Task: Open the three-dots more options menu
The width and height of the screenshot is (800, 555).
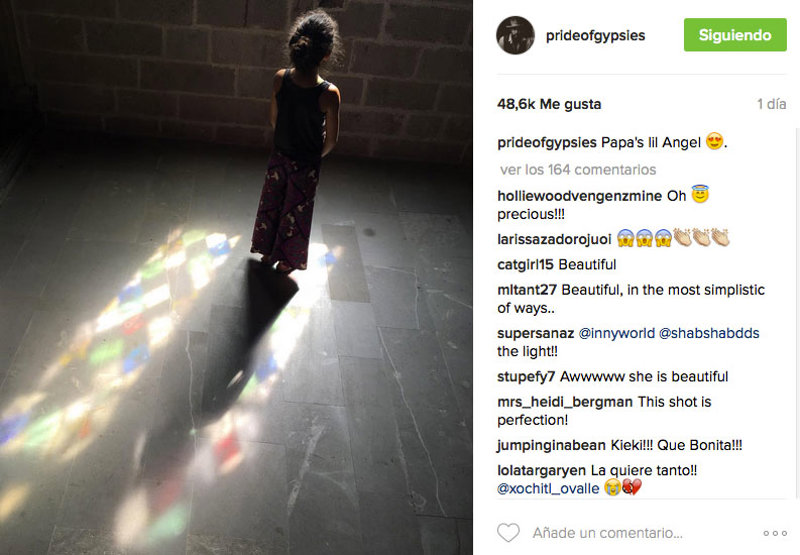Action: pos(775,533)
